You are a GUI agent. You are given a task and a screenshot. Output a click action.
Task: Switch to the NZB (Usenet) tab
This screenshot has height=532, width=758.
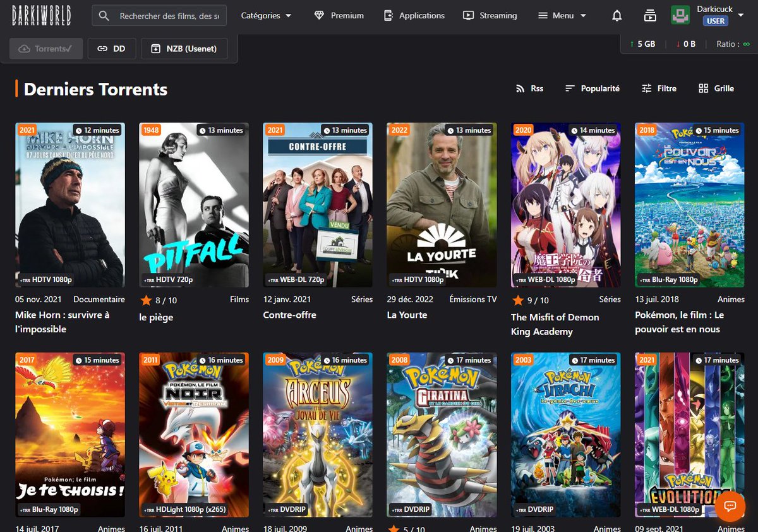coord(184,49)
